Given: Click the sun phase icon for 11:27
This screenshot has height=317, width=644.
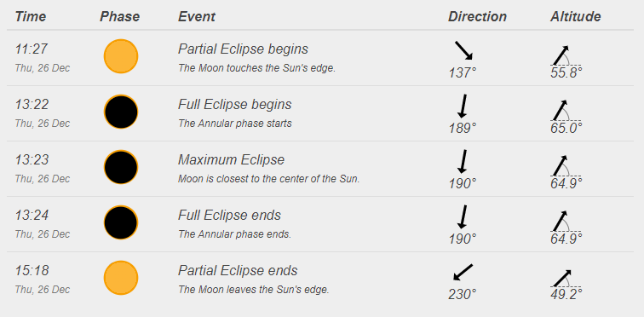Looking at the screenshot, I should coord(121,56).
